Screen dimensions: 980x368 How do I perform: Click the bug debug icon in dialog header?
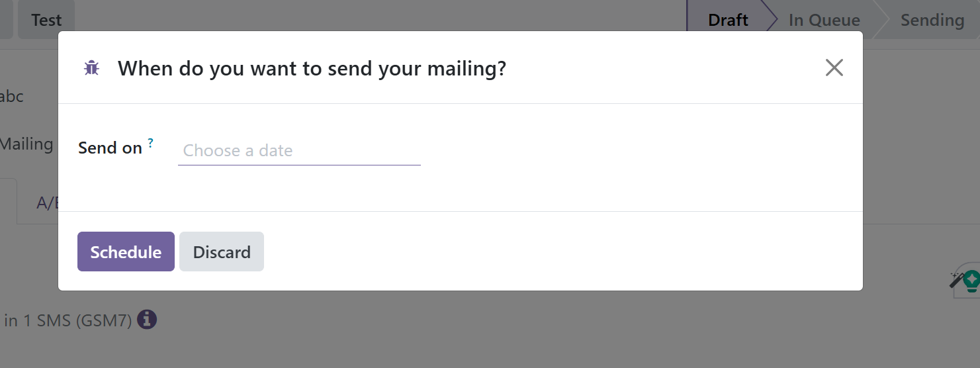pyautogui.click(x=91, y=68)
